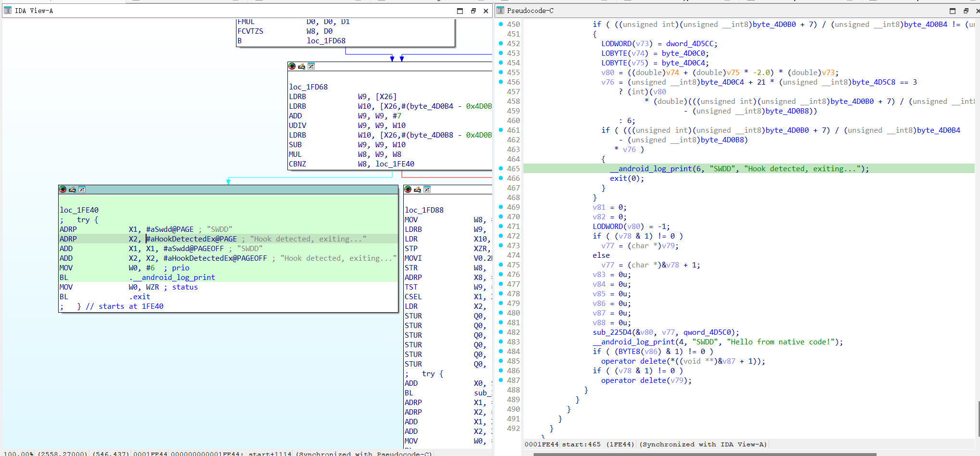This screenshot has width=980, height=456.
Task: Click FCVTZS instruction in top block
Action: pos(250,31)
